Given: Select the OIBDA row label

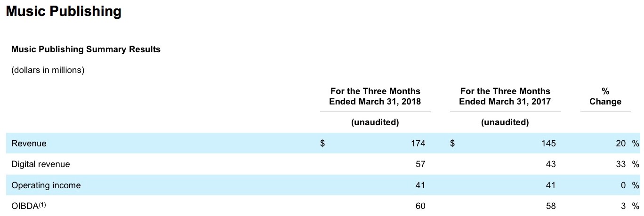Looking at the screenshot, I should [x=24, y=207].
